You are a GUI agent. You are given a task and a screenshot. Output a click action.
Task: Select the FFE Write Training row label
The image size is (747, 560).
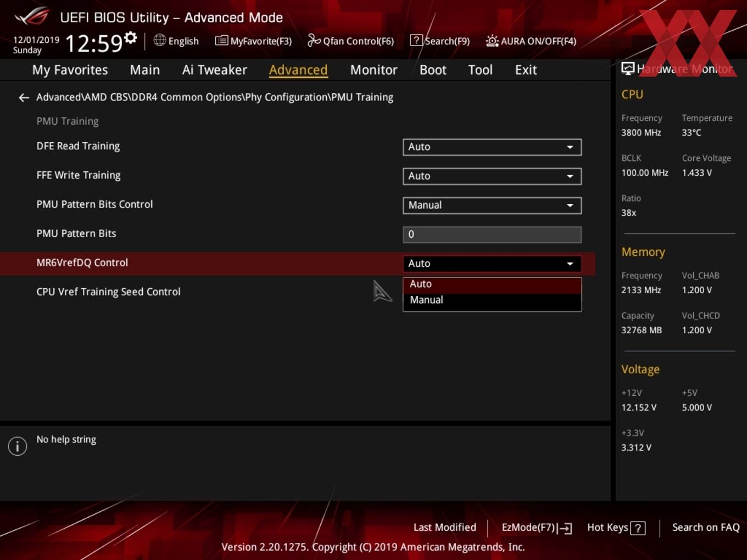(79, 175)
